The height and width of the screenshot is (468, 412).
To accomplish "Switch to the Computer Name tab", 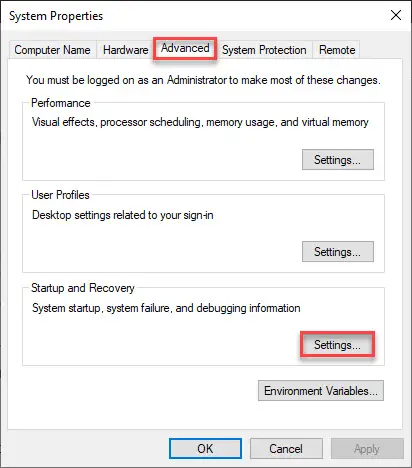I will coord(52,50).
